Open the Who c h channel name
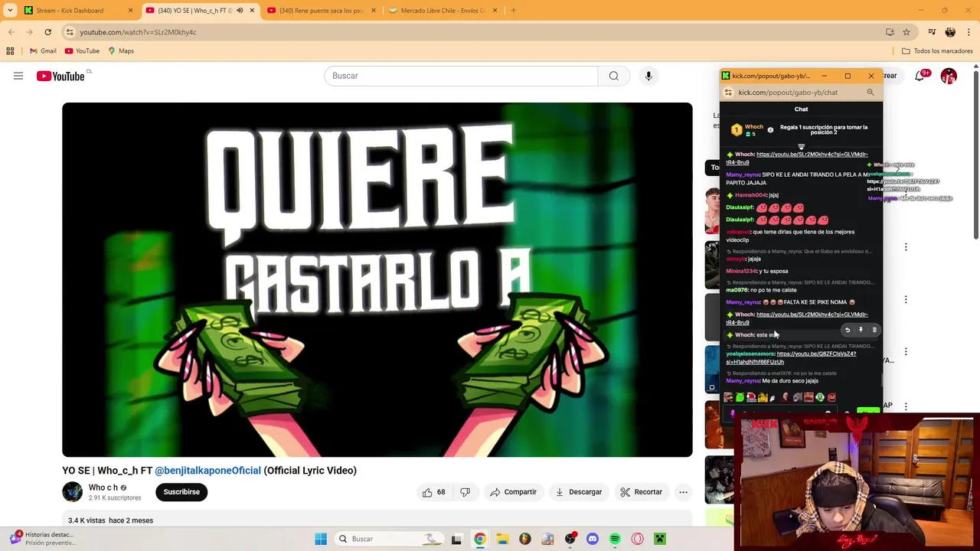Screen dimensions: 980x551 (103, 487)
